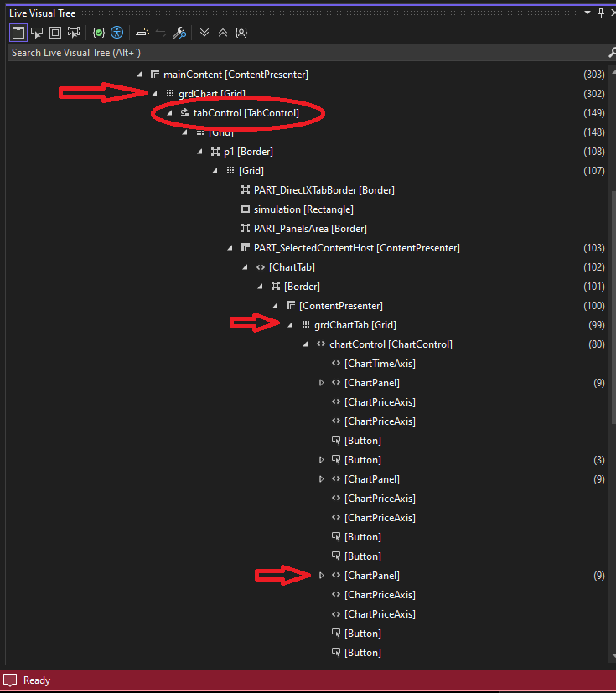Screen dimensions: 616x693
Task: Open Live Property Explorer wrench icon
Action: tap(179, 33)
